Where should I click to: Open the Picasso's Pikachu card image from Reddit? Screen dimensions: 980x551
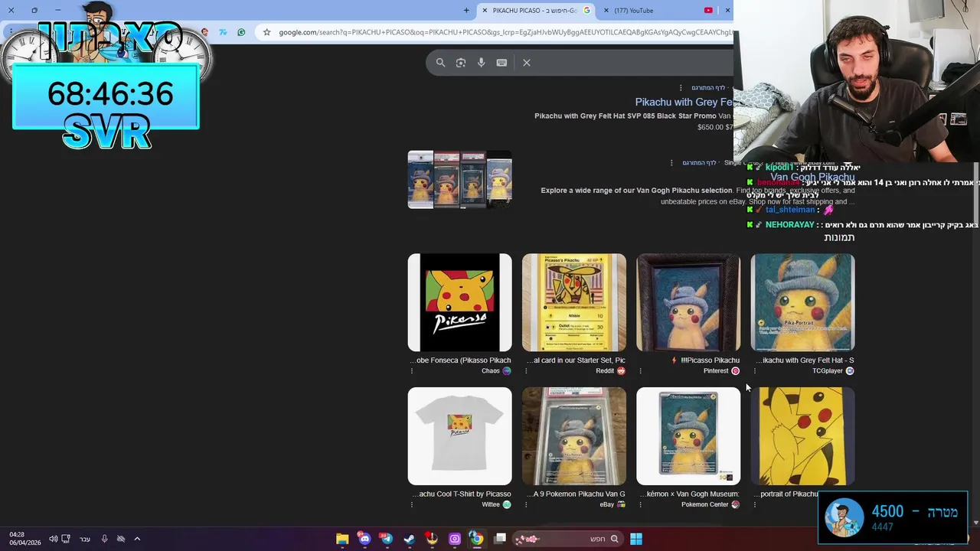click(573, 302)
